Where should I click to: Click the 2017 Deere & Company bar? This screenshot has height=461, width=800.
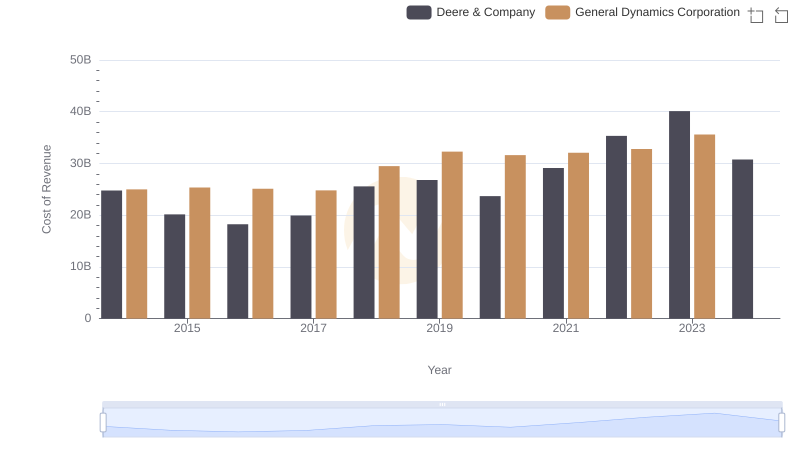click(301, 267)
